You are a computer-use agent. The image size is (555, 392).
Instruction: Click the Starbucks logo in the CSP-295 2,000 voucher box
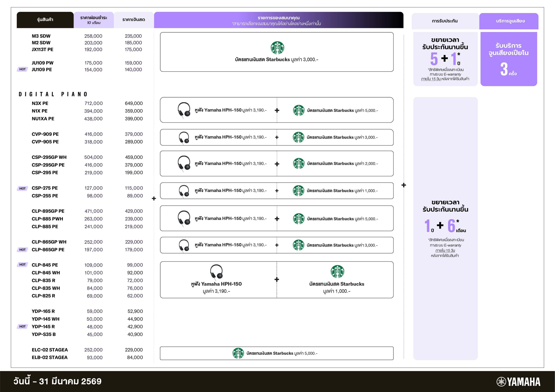point(299,163)
